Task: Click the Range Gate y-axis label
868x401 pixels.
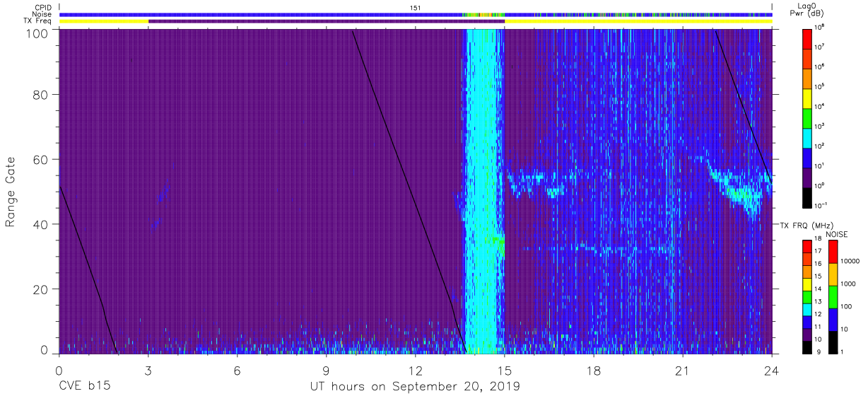Action: (x=11, y=192)
